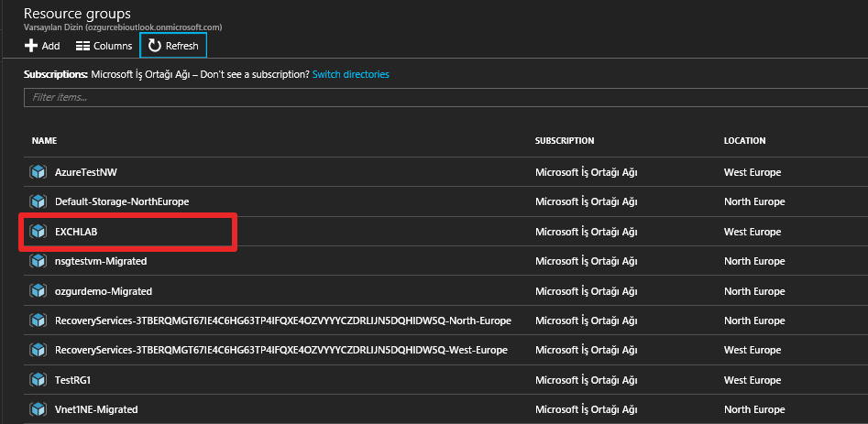The height and width of the screenshot is (424, 868).
Task: Click the Add plus icon
Action: 31,46
